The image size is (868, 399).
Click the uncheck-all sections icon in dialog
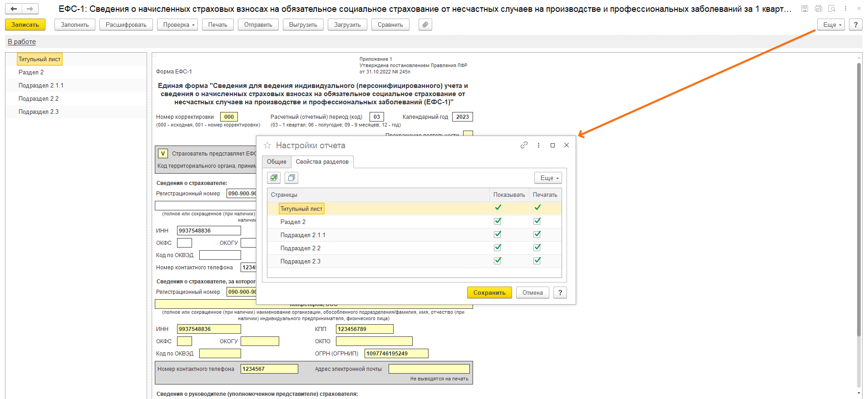point(291,178)
